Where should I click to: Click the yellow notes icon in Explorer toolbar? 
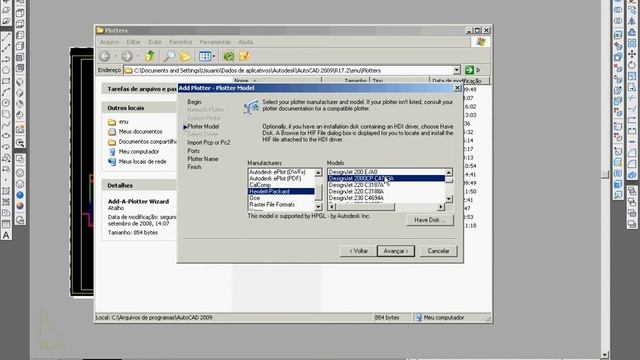(244, 56)
